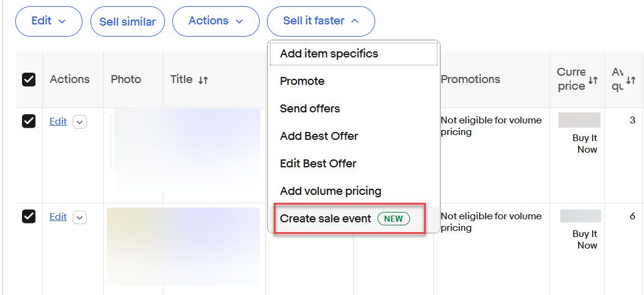Uncheck the first listing's checkbox
The height and width of the screenshot is (295, 644).
[29, 121]
